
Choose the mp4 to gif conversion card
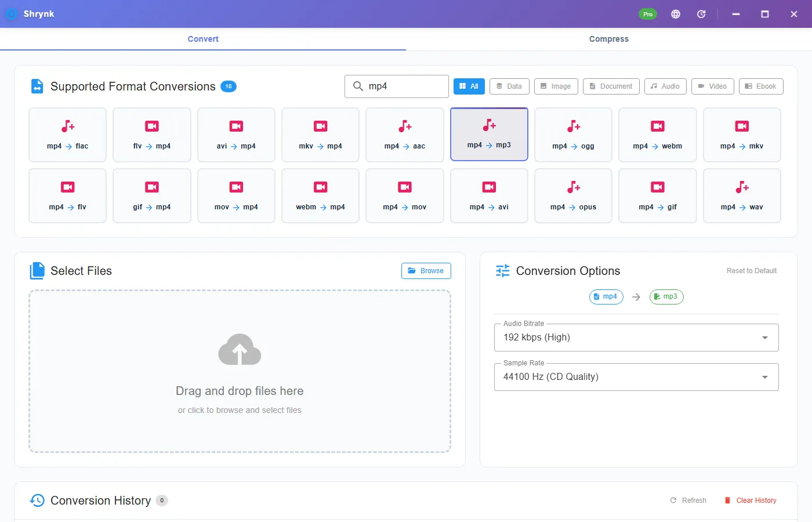(658, 195)
